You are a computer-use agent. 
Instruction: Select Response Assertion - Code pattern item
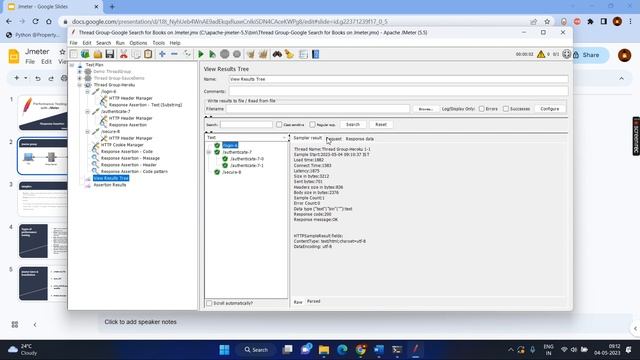point(134,171)
